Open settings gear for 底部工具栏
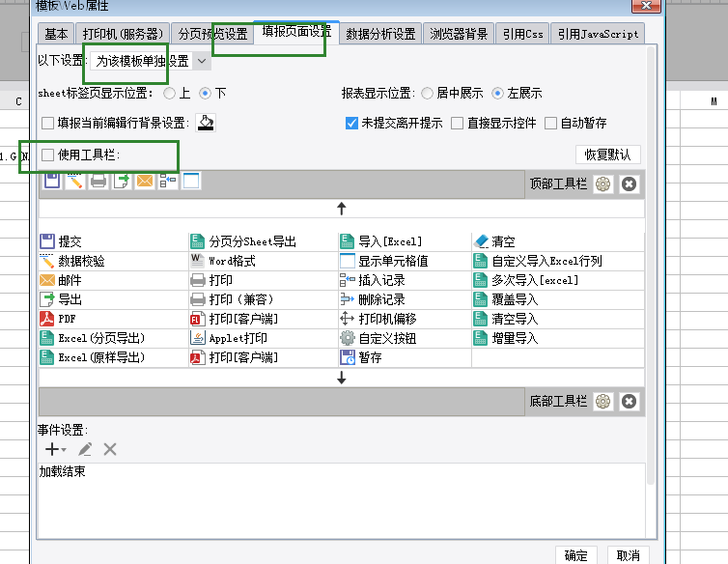This screenshot has height=564, width=728. pyautogui.click(x=603, y=402)
